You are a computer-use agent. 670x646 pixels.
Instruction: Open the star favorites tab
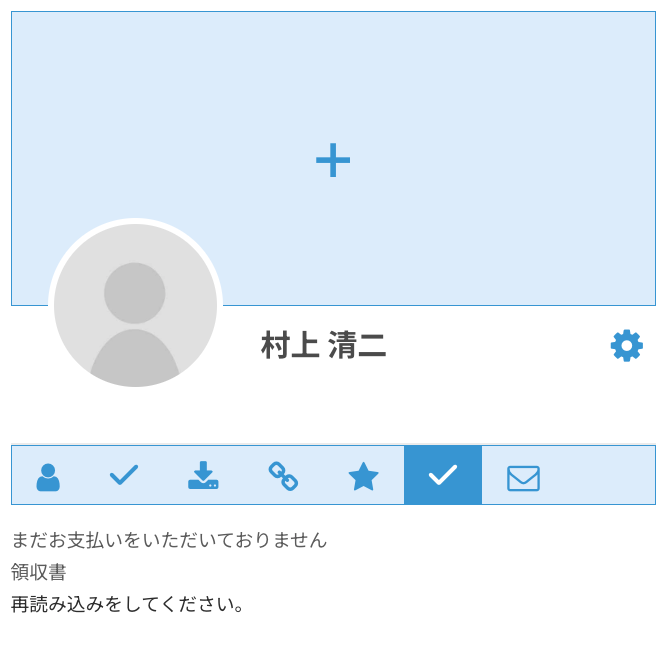tap(363, 476)
